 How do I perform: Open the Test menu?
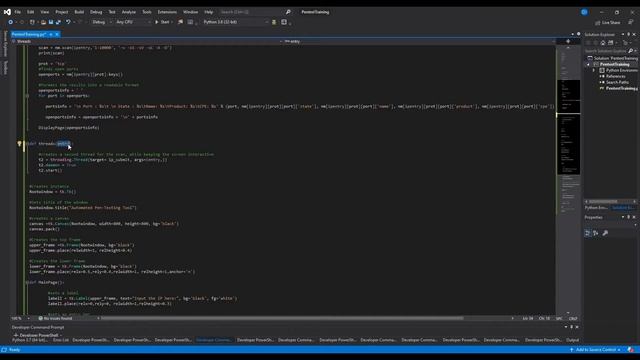tap(112, 12)
